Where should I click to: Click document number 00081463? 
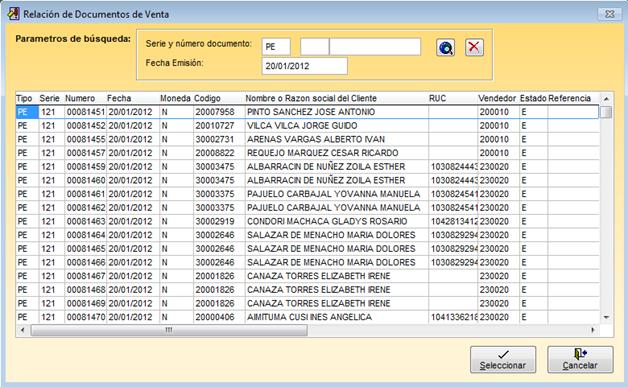86,222
